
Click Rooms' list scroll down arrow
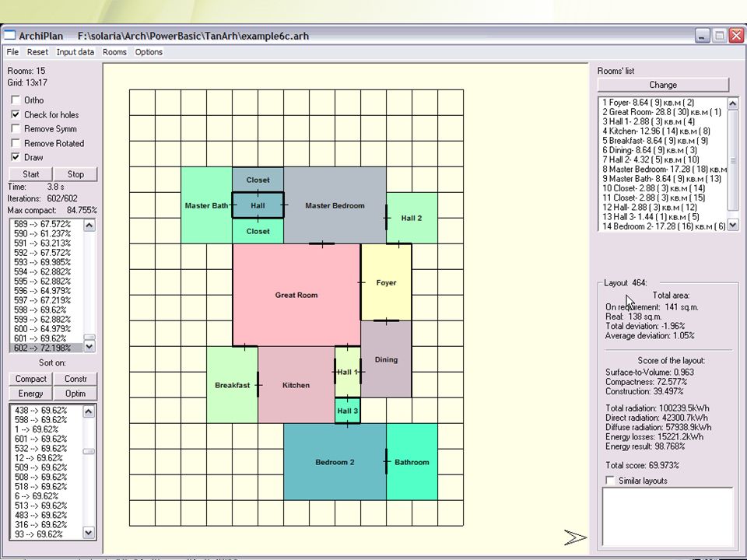733,226
